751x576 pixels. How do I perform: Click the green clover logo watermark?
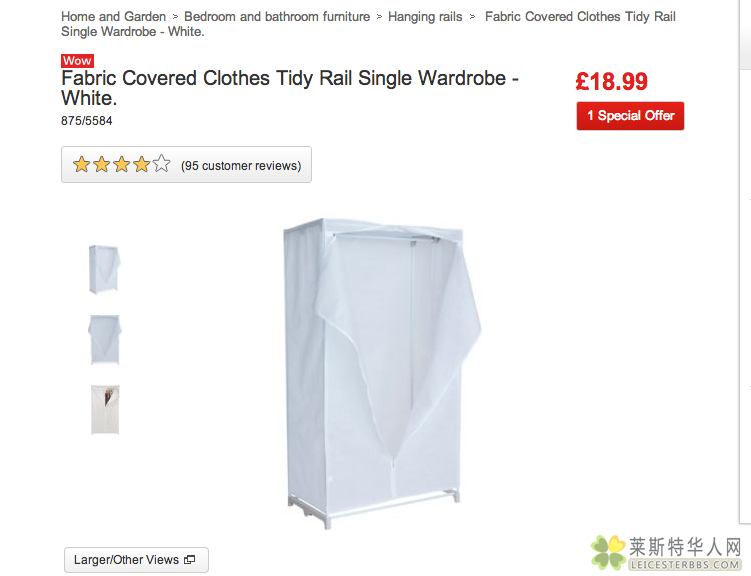(608, 553)
